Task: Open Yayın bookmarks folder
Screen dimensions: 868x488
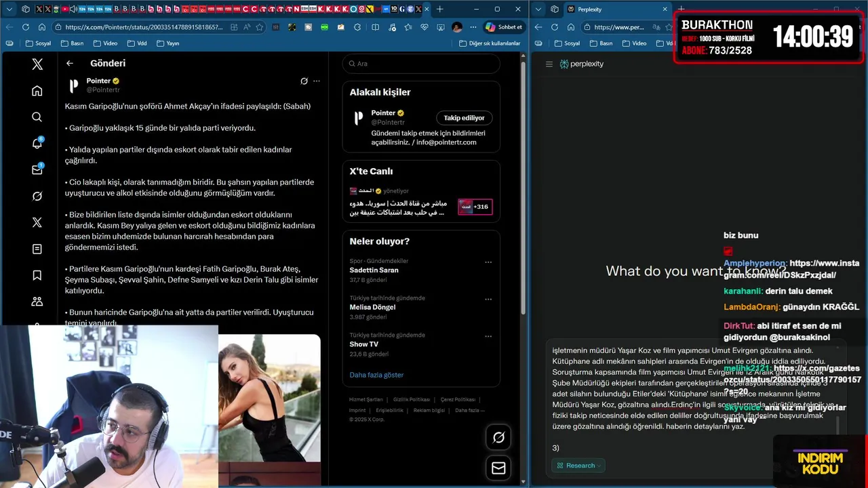Action: (x=167, y=43)
